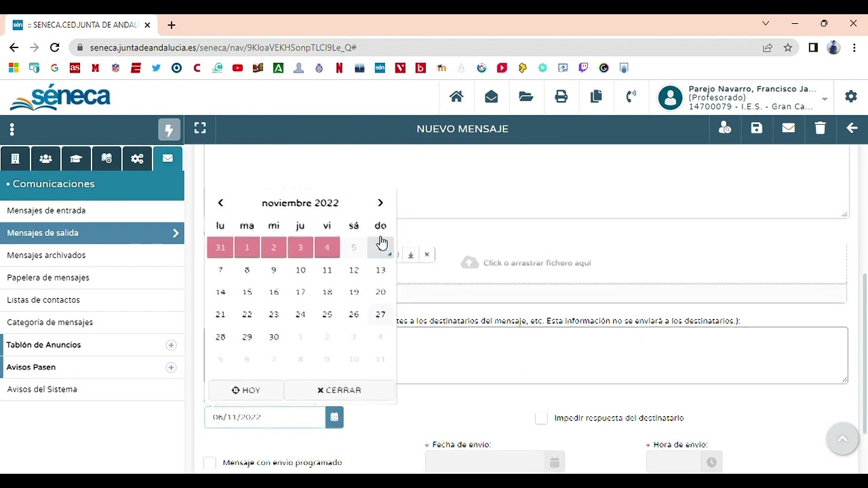The image size is (868, 488).
Task: Expand Tablón de Anuncios plus icon
Action: coord(171,345)
